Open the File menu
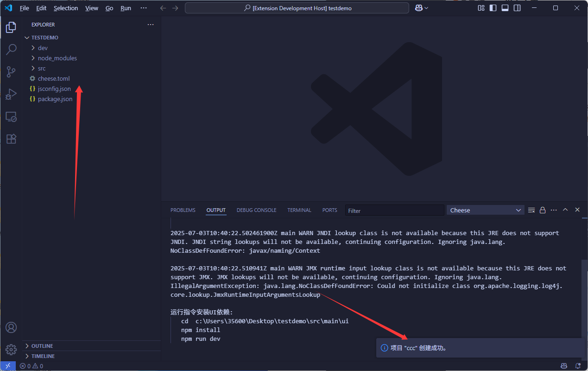This screenshot has height=371, width=588. [x=25, y=8]
